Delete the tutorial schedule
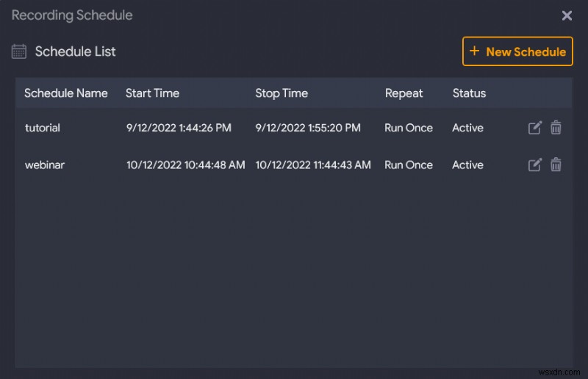The image size is (588, 379). (556, 128)
